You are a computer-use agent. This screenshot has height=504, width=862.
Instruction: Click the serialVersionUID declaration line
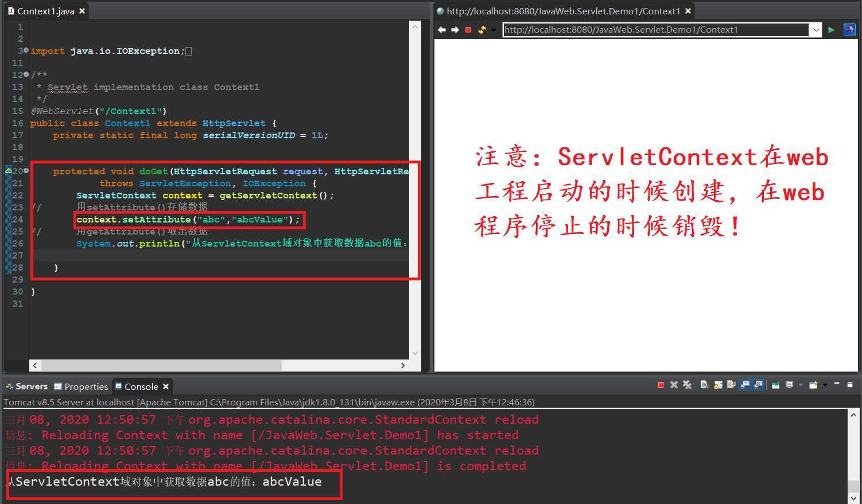point(191,135)
